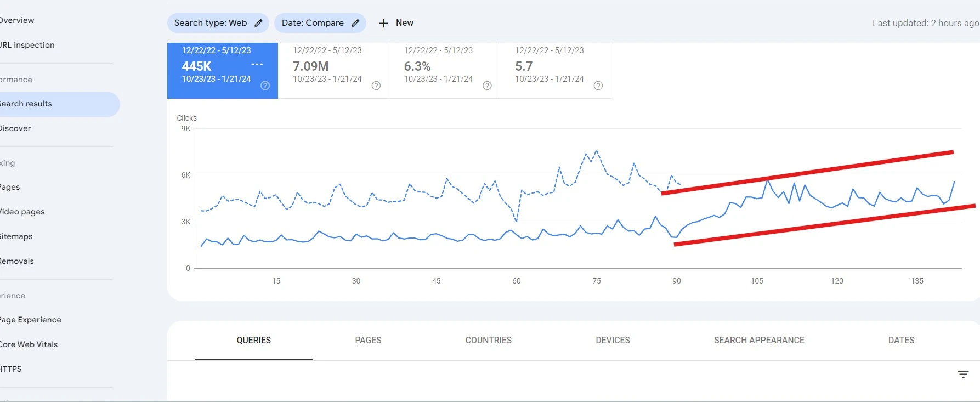This screenshot has height=402, width=980.
Task: Click the Date: Compare filter chip
Action: click(313, 23)
